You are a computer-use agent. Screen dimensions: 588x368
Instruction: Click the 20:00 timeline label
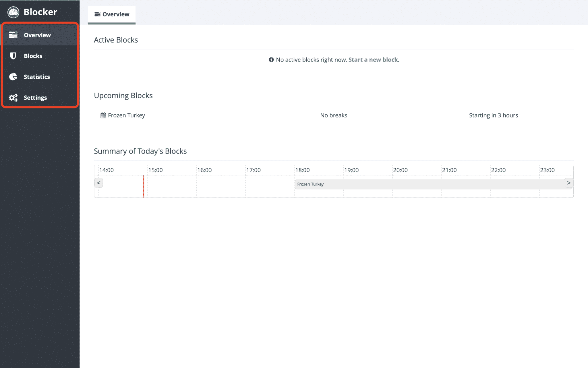401,170
